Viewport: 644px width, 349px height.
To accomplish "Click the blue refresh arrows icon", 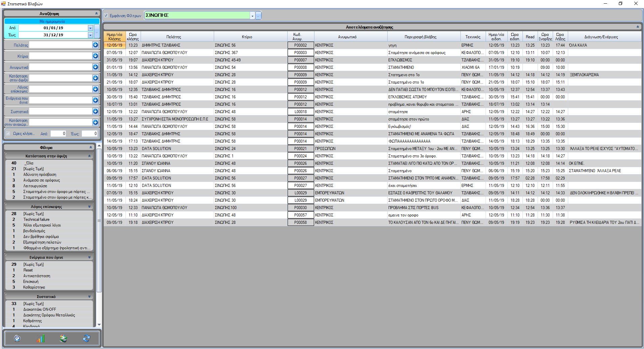I will coord(87,339).
